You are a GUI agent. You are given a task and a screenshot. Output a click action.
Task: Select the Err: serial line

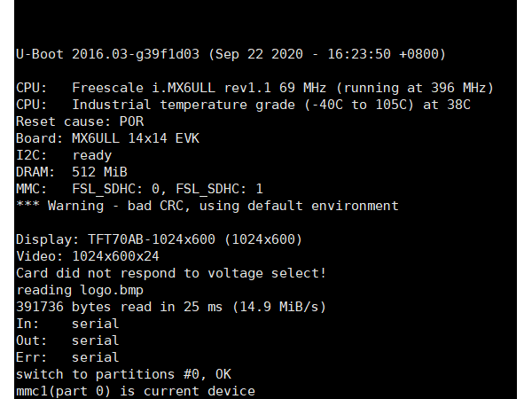click(67, 357)
